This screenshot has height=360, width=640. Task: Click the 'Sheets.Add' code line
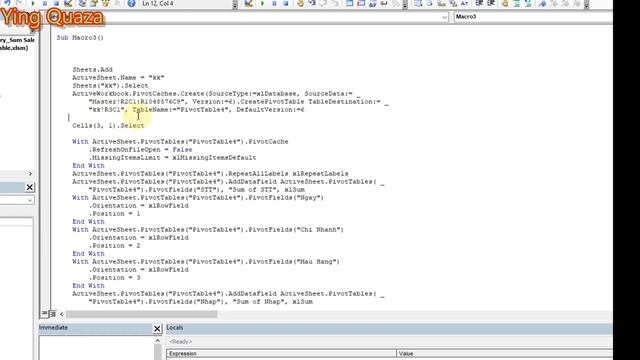coord(92,70)
